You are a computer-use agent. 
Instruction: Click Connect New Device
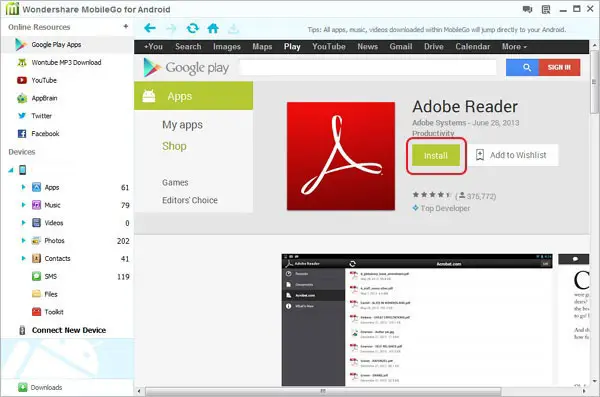(69, 330)
